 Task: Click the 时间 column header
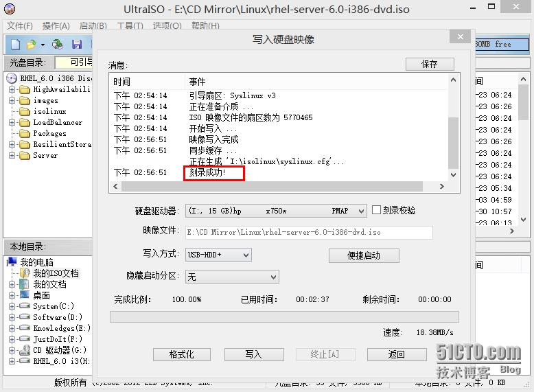pos(148,82)
